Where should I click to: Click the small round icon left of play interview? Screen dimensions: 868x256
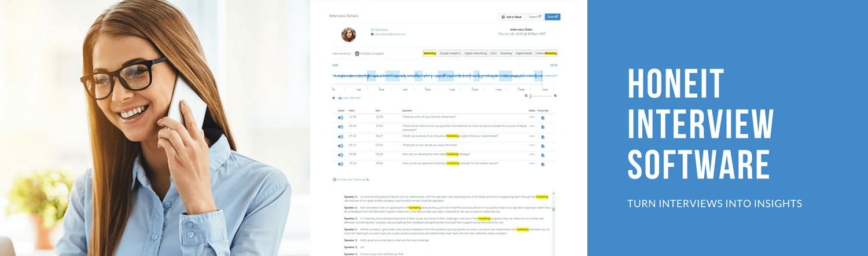(333, 98)
